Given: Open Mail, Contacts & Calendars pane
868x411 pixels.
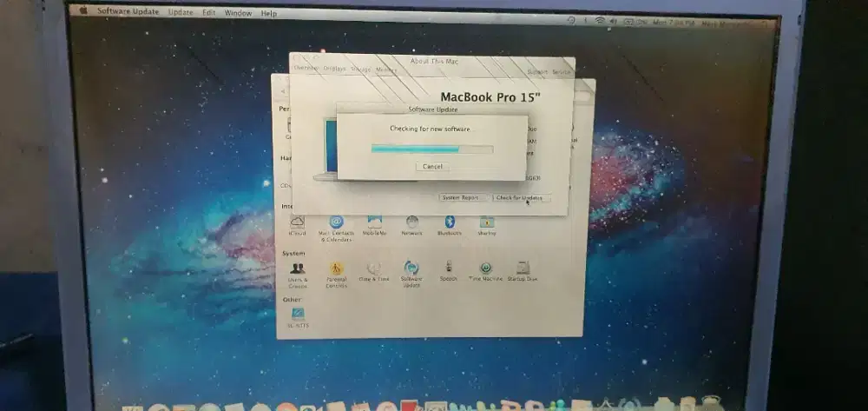Looking at the screenshot, I should (336, 229).
